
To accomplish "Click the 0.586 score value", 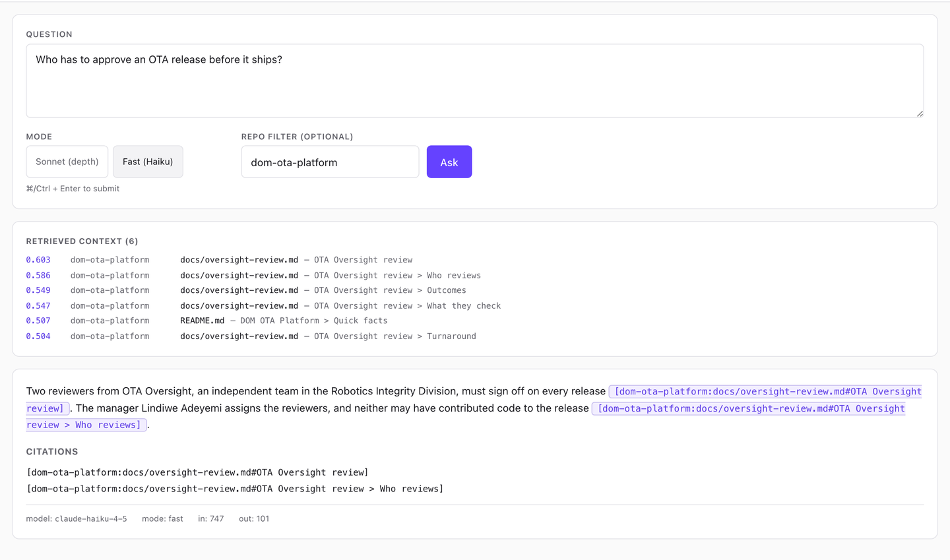I will pos(38,275).
